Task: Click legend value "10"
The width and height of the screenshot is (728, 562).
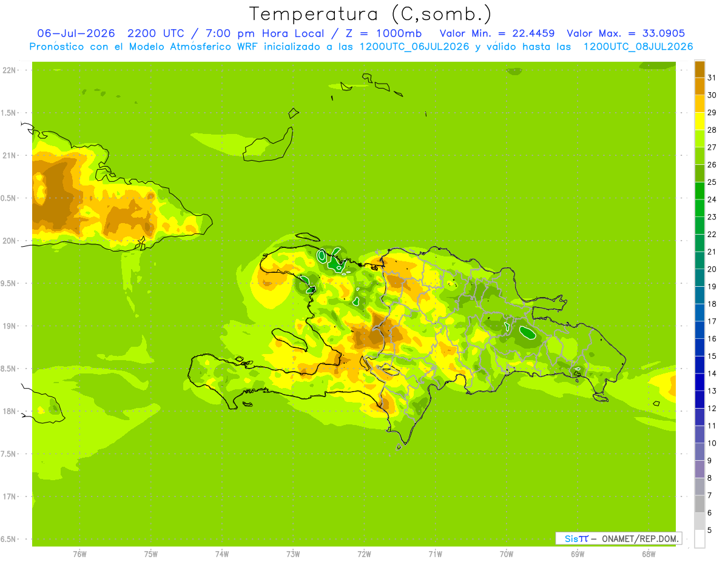Action: (712, 443)
